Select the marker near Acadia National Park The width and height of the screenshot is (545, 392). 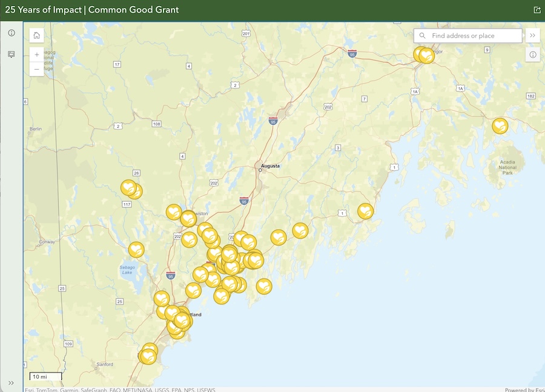[x=498, y=126]
